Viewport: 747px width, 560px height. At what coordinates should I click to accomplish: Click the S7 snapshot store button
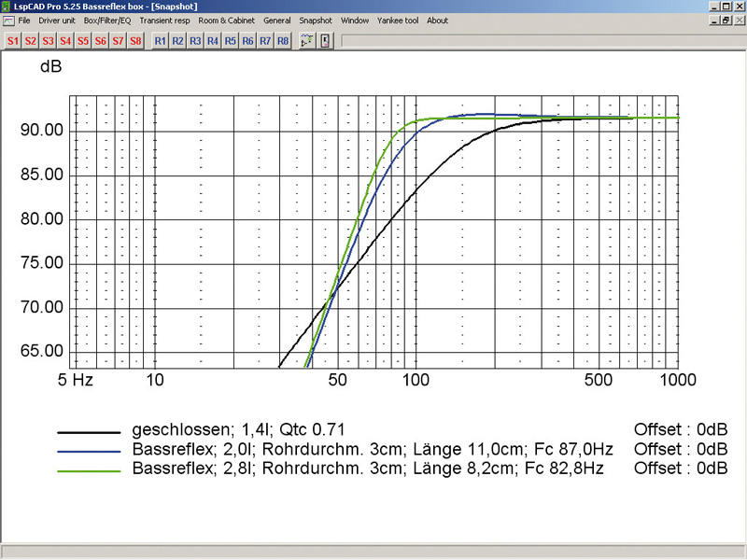point(119,41)
